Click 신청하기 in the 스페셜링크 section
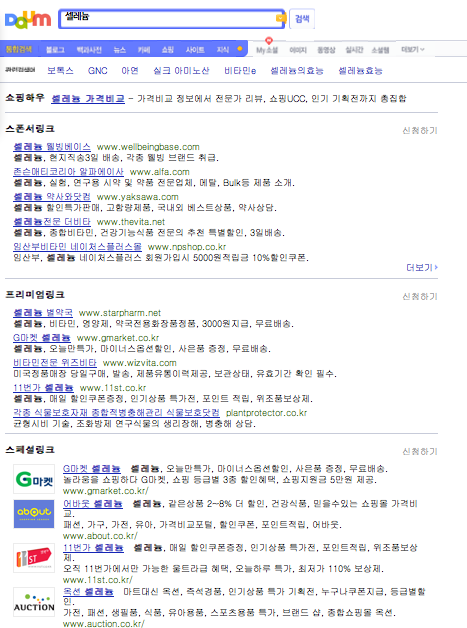Image resolution: width=467 pixels, height=628 pixels. (420, 451)
